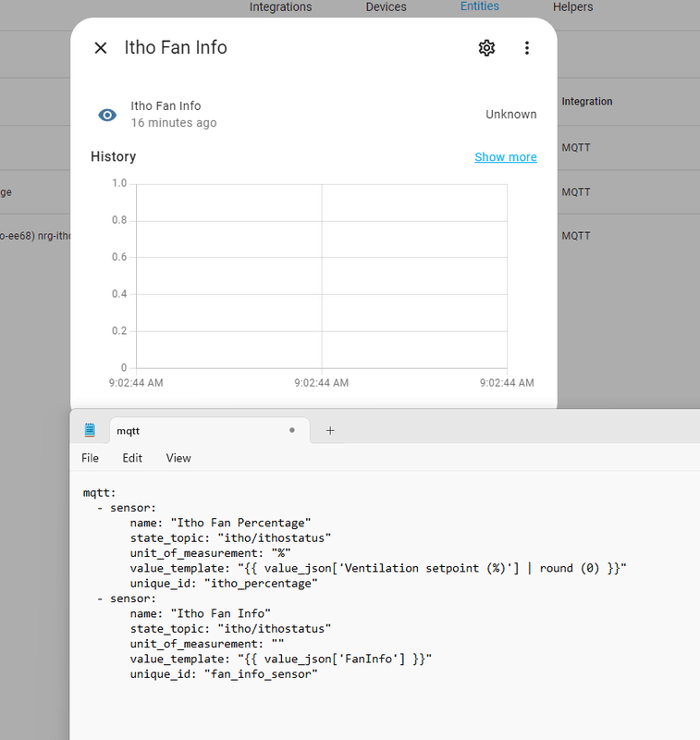The width and height of the screenshot is (700, 740).
Task: Click the unsaved-changes dot on mqtt tab
Action: [x=292, y=430]
